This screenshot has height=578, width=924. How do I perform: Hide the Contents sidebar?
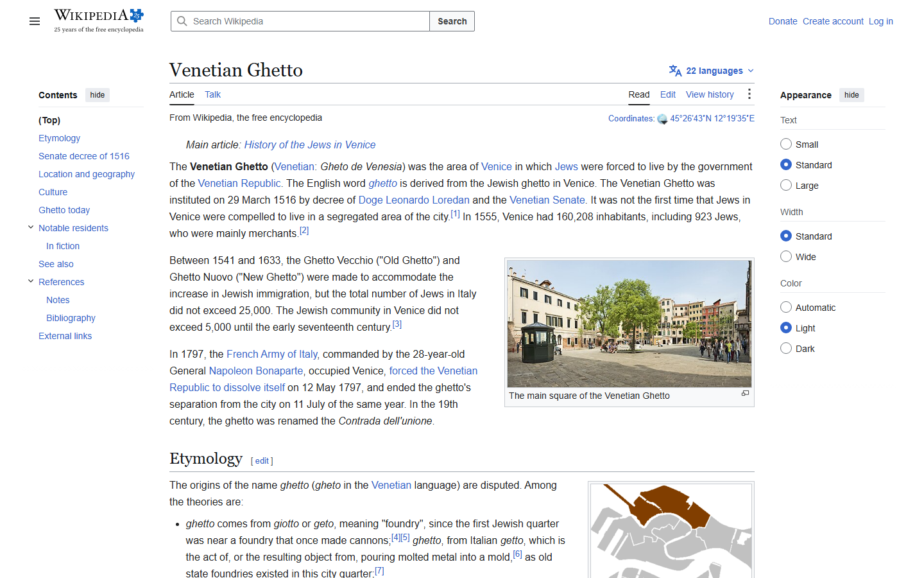pos(98,95)
